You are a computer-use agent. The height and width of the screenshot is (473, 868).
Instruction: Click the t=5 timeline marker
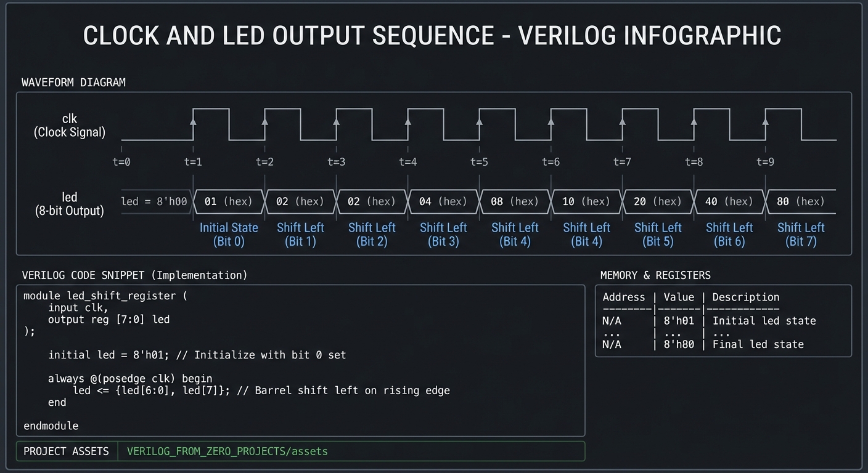(x=479, y=161)
